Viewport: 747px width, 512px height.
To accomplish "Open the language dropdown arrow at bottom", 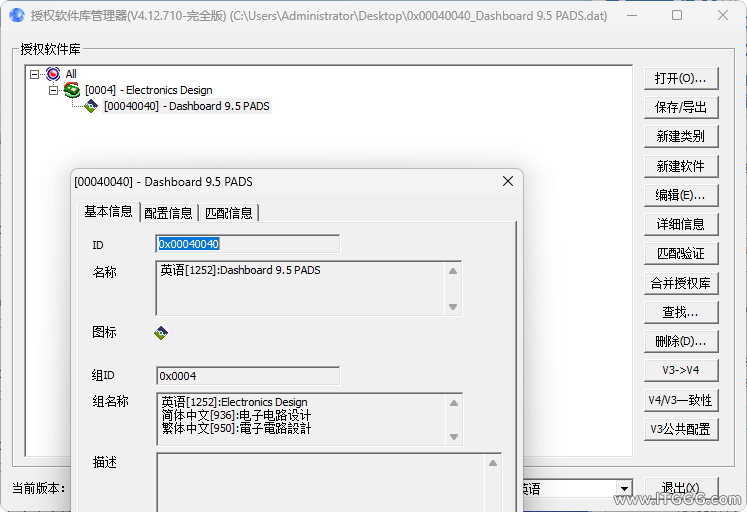I will [624, 488].
